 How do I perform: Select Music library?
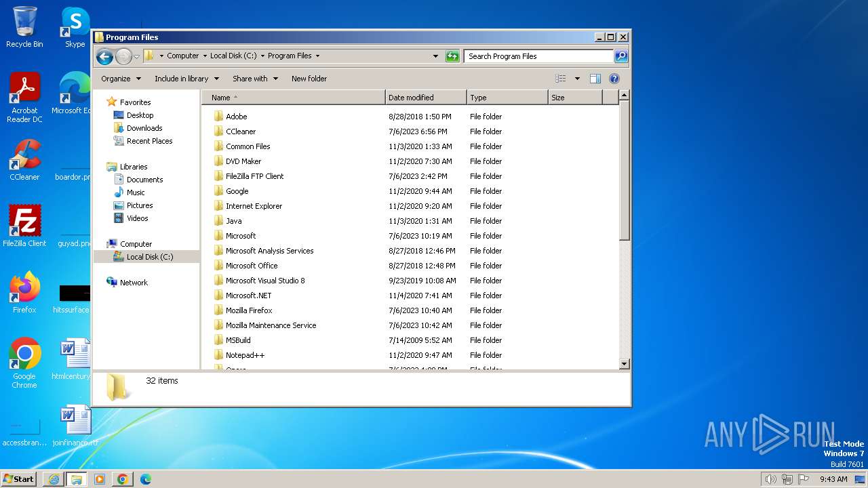point(136,192)
